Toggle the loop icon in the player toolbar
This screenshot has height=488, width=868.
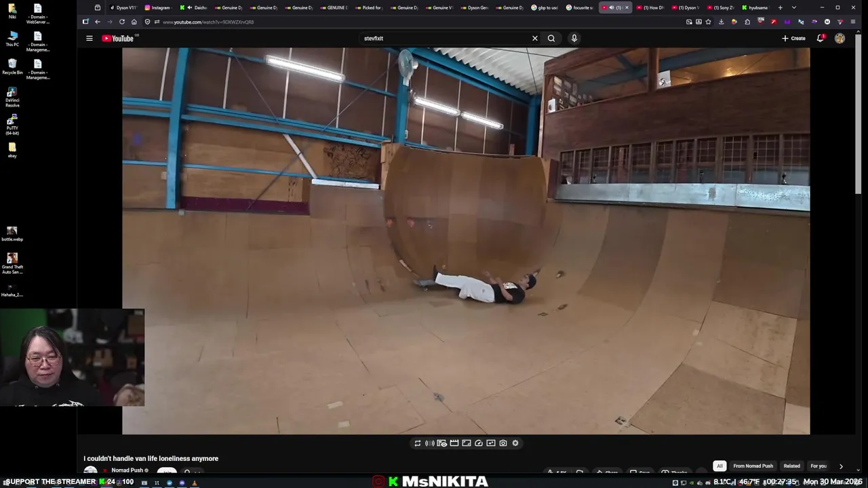418,443
